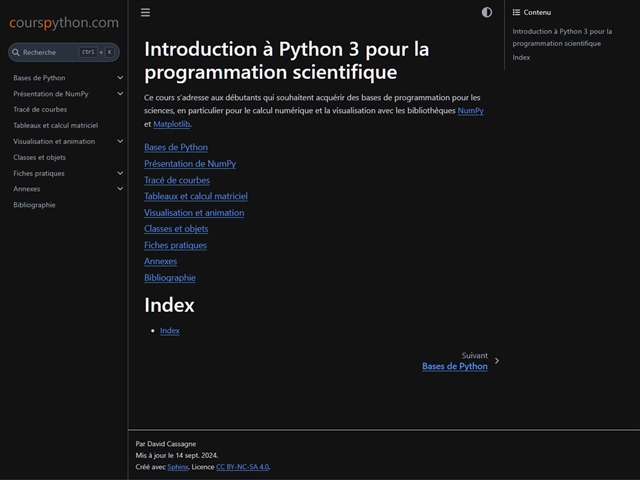Click the search magnifier icon
The height and width of the screenshot is (480, 640).
pyautogui.click(x=17, y=52)
